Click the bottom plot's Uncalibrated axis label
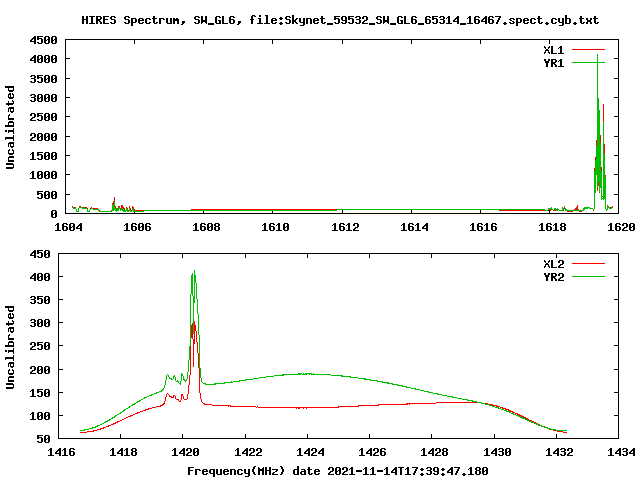The width and height of the screenshot is (640, 480). tap(10, 347)
